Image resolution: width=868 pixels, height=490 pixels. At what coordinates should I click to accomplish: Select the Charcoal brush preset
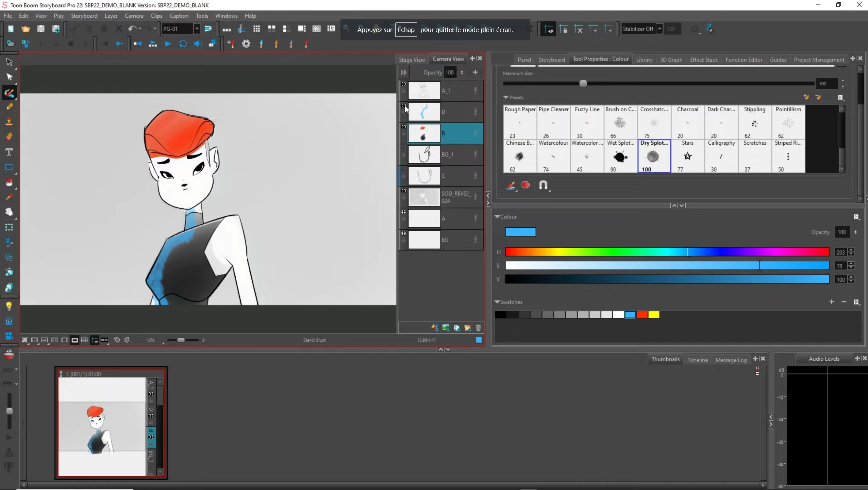click(x=687, y=122)
